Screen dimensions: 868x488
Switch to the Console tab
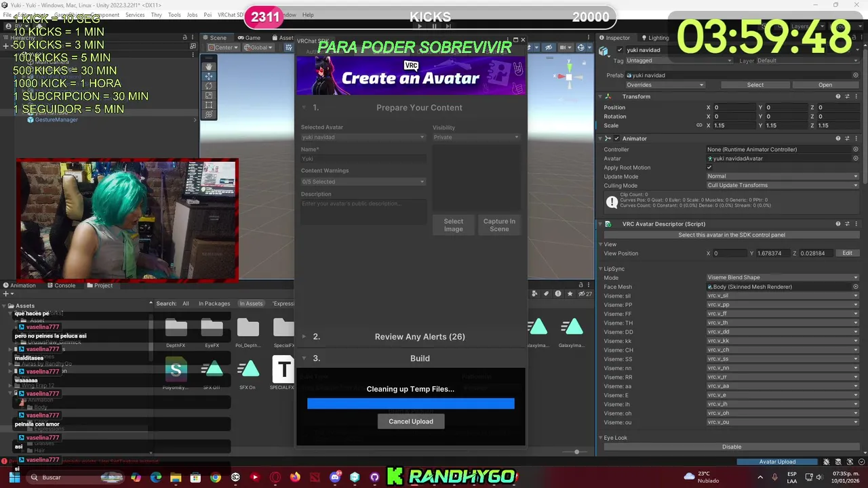pos(61,285)
